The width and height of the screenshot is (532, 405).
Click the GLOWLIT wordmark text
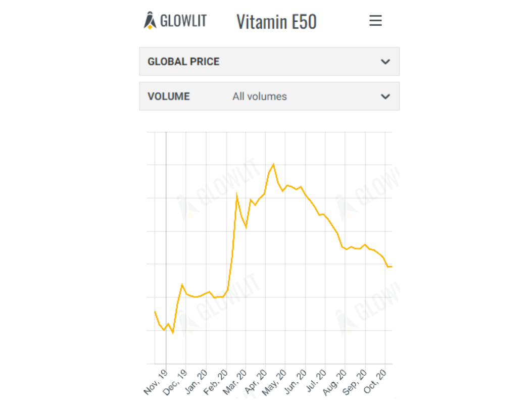183,21
